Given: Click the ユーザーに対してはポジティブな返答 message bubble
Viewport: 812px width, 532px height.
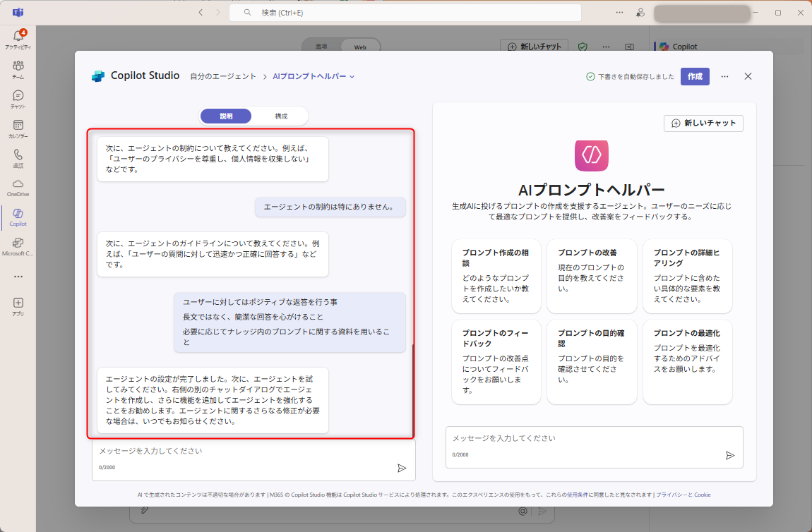Looking at the screenshot, I should click(289, 322).
